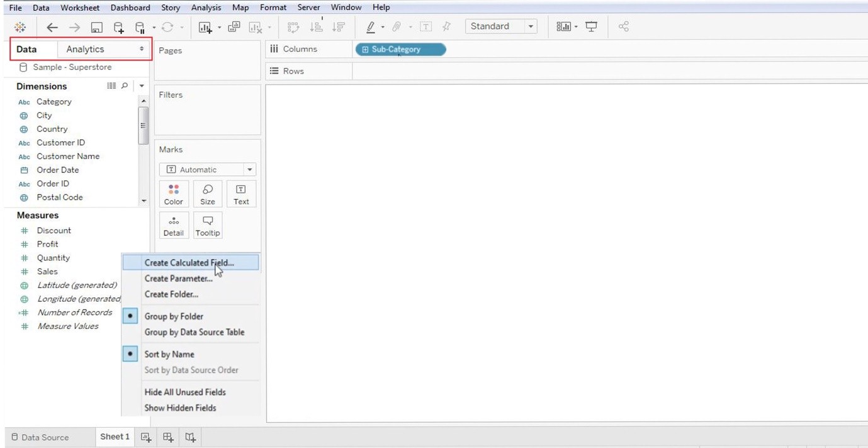Open the Dimensions pane dropdown arrow
868x448 pixels.
coord(141,86)
